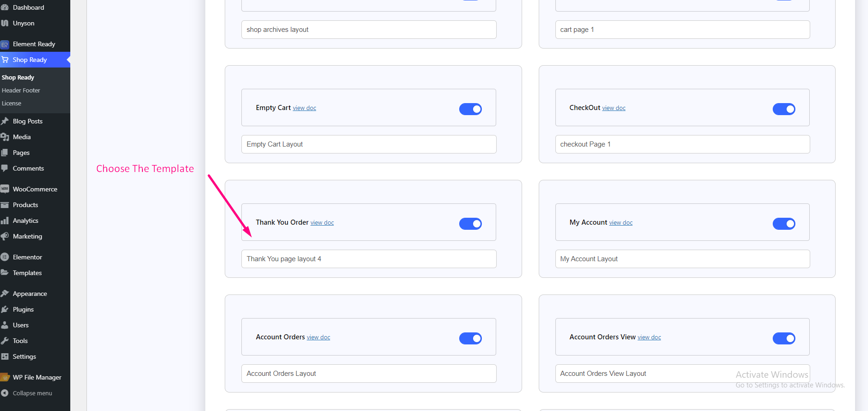Click the WP File Manager folder icon

[5, 377]
